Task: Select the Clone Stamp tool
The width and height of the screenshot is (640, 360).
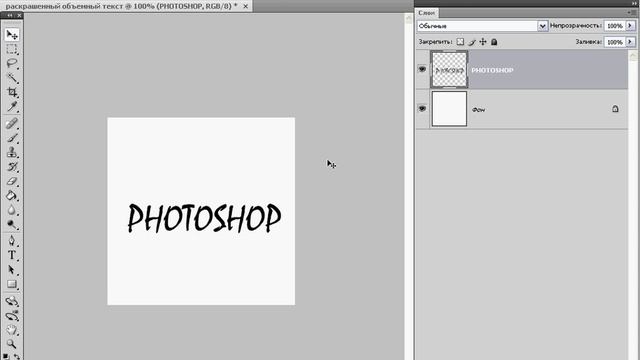Action: point(12,152)
